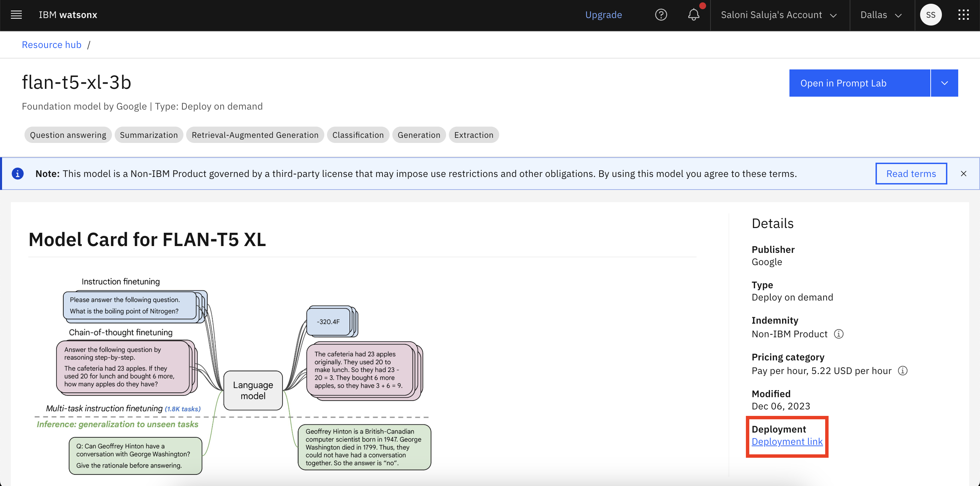Viewport: 980px width, 486px height.
Task: Expand the Open in Prompt Lab options arrow
Action: click(944, 83)
